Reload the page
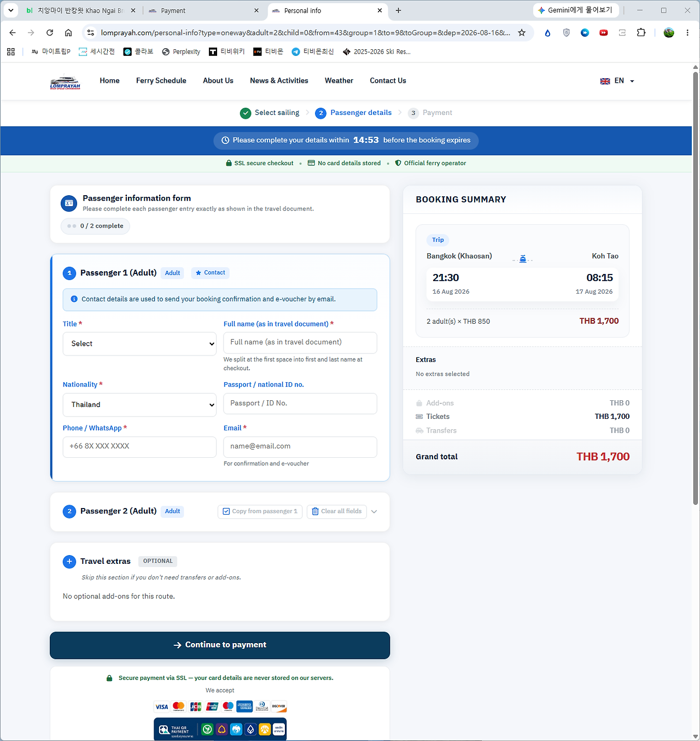The height and width of the screenshot is (741, 700). point(50,33)
